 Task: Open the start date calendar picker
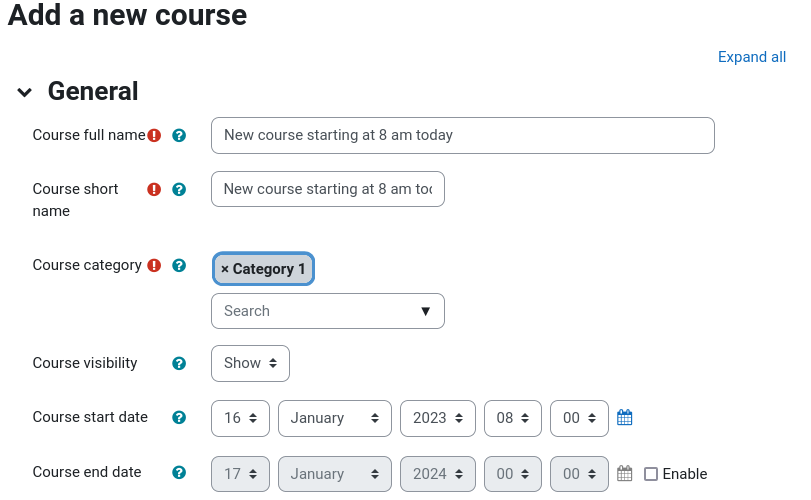[x=624, y=417]
